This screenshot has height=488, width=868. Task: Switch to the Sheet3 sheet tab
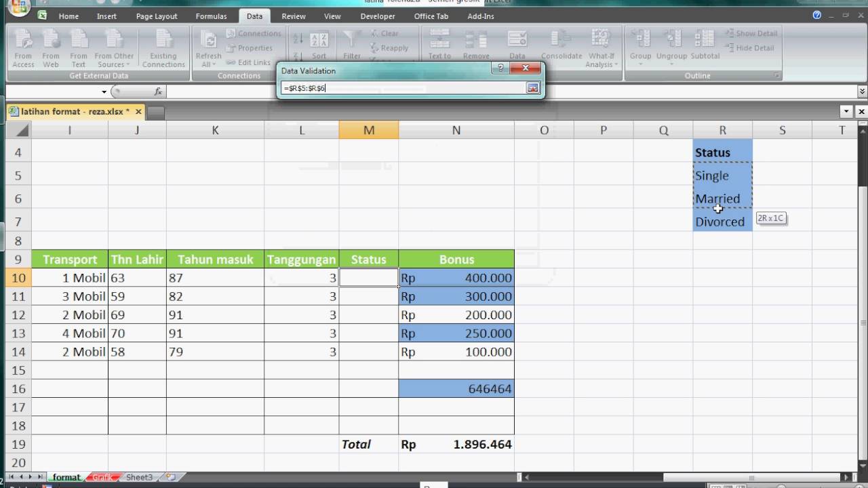pyautogui.click(x=139, y=477)
